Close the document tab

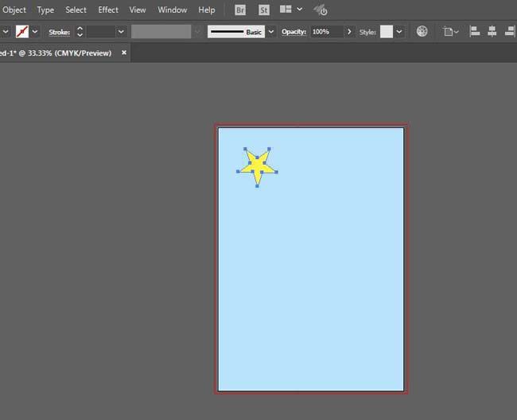124,52
